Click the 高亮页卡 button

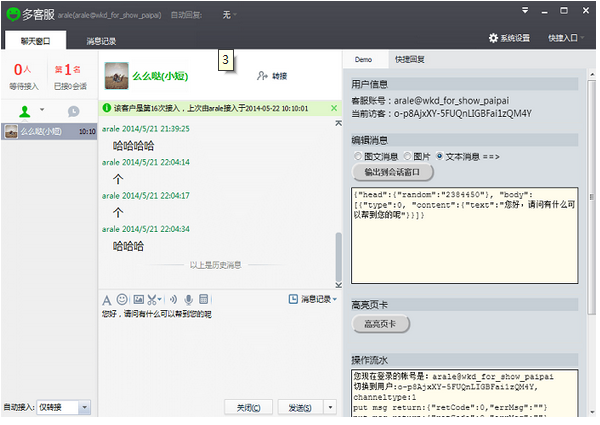coord(380,324)
